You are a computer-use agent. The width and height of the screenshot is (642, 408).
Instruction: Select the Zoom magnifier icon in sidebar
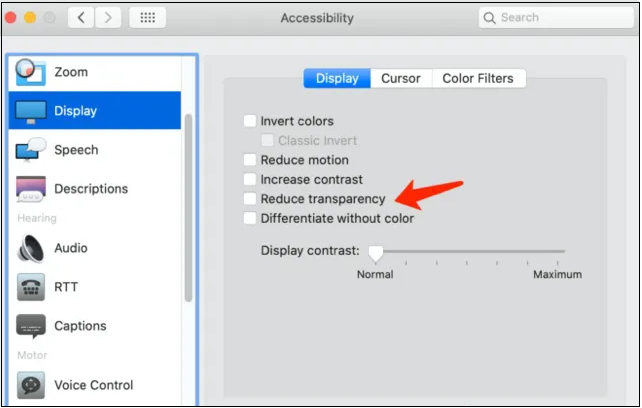(30, 71)
